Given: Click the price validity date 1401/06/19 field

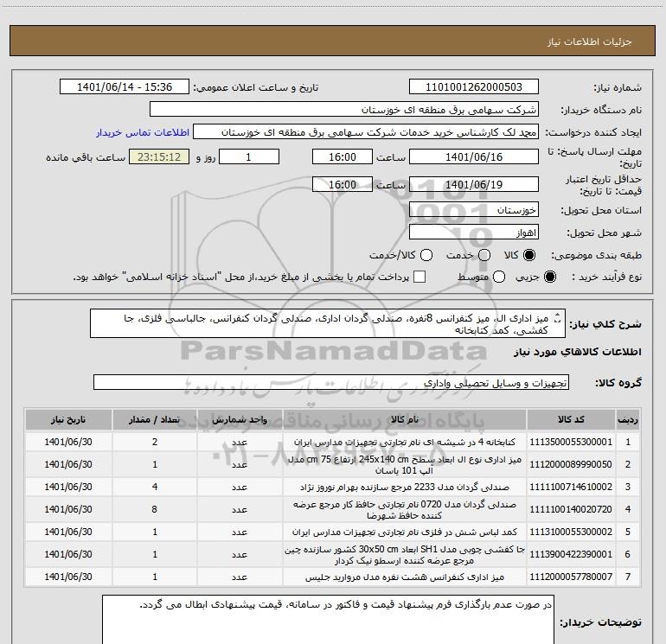Looking at the screenshot, I should pyautogui.click(x=472, y=185).
